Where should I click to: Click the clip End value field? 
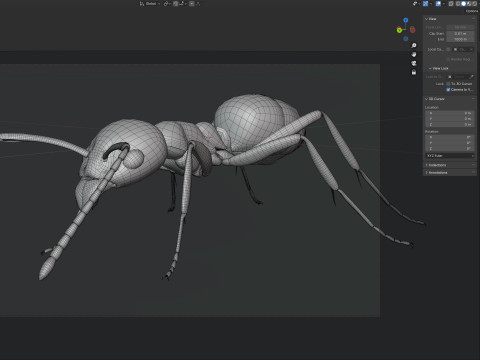[x=460, y=39]
